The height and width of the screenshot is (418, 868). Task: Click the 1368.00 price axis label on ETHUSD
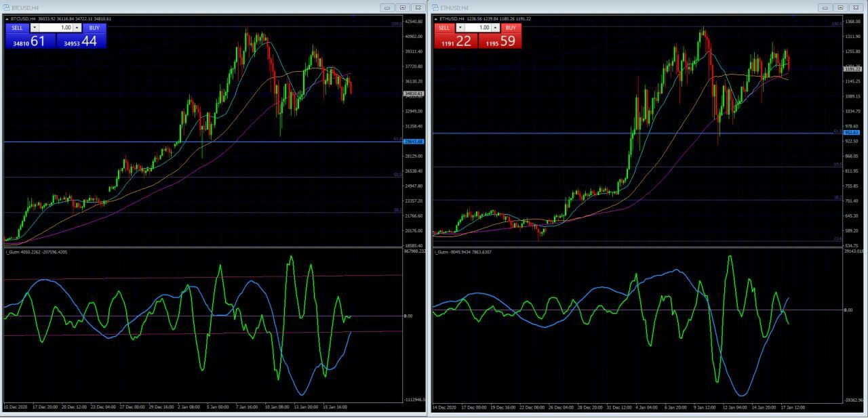point(852,22)
